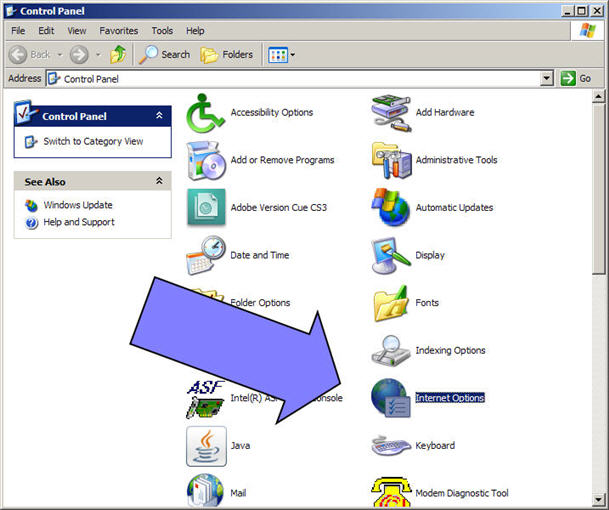
Task: Open the View menu
Action: tap(77, 31)
